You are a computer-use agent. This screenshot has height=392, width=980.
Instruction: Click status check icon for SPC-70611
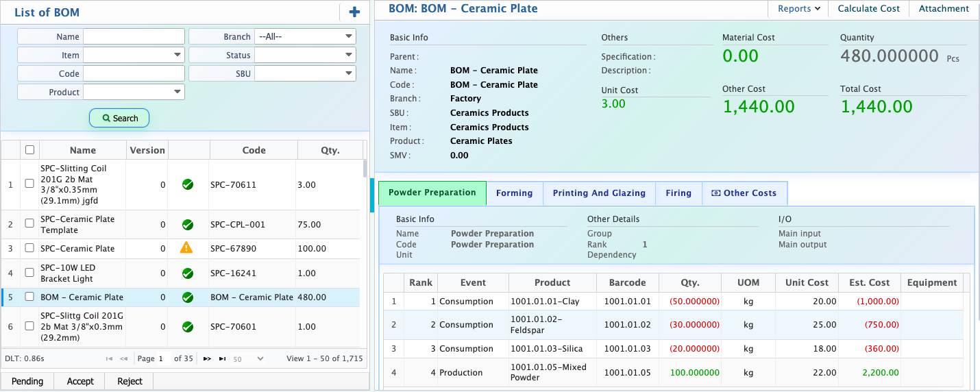point(188,184)
